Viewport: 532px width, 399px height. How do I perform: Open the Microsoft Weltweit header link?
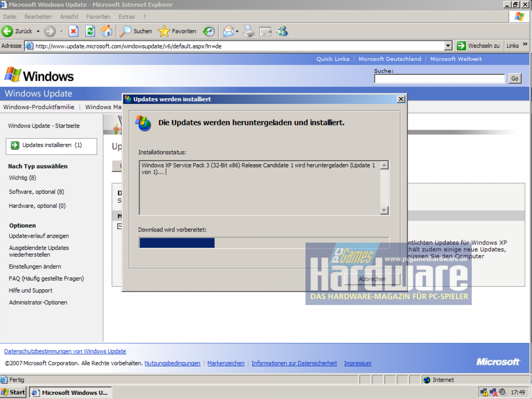point(456,59)
